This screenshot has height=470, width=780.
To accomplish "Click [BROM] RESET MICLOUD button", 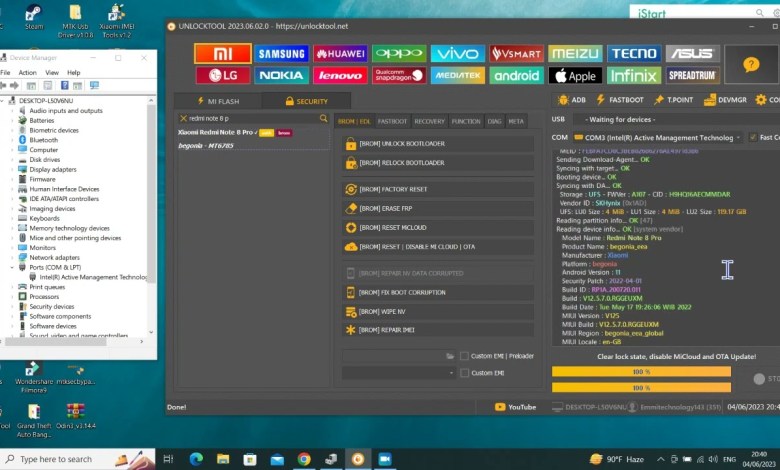I will point(438,228).
